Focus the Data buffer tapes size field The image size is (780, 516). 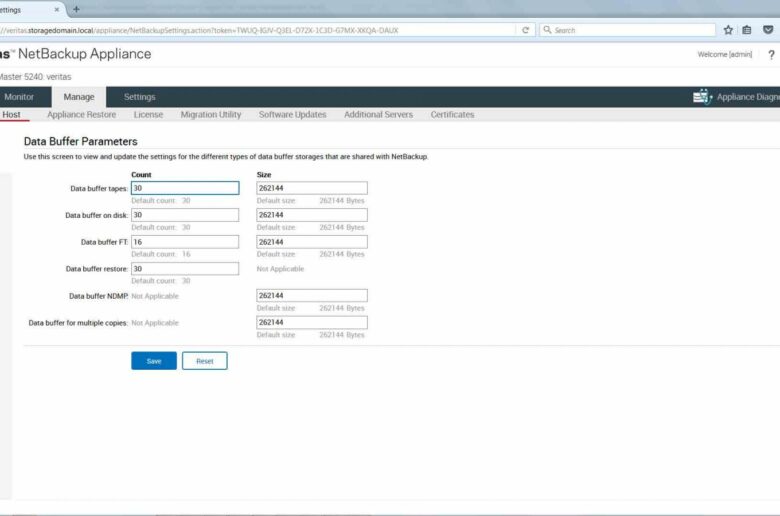point(312,188)
